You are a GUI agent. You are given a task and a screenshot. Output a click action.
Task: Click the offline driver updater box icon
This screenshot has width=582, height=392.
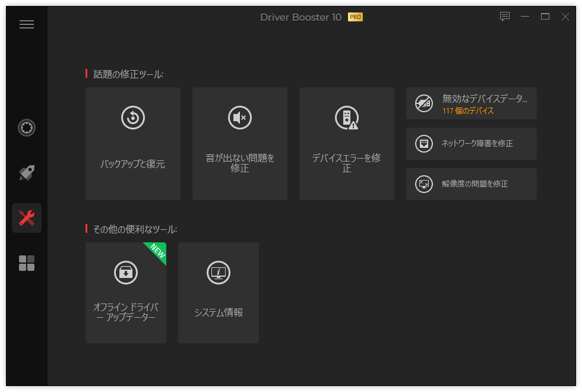click(126, 273)
